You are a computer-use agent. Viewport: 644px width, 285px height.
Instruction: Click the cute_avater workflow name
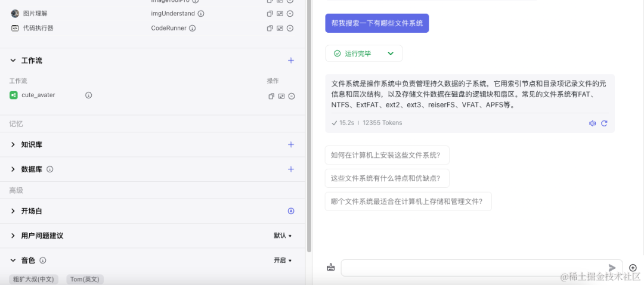38,95
